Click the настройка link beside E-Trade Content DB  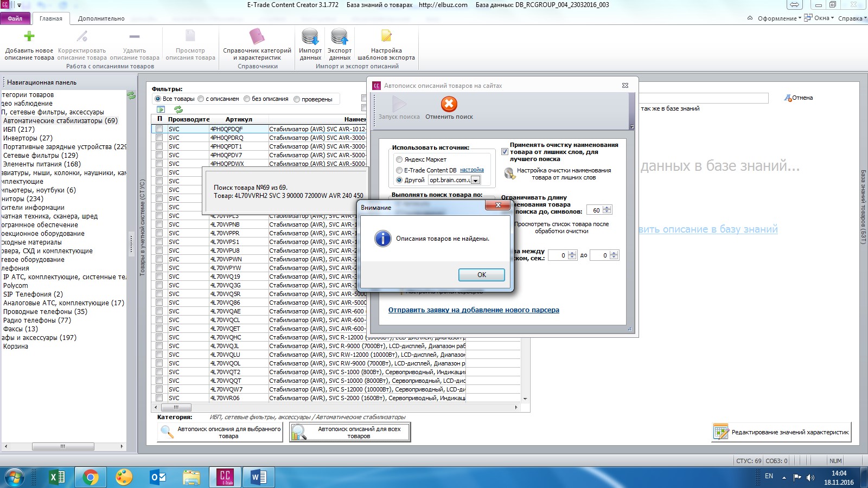coord(472,170)
